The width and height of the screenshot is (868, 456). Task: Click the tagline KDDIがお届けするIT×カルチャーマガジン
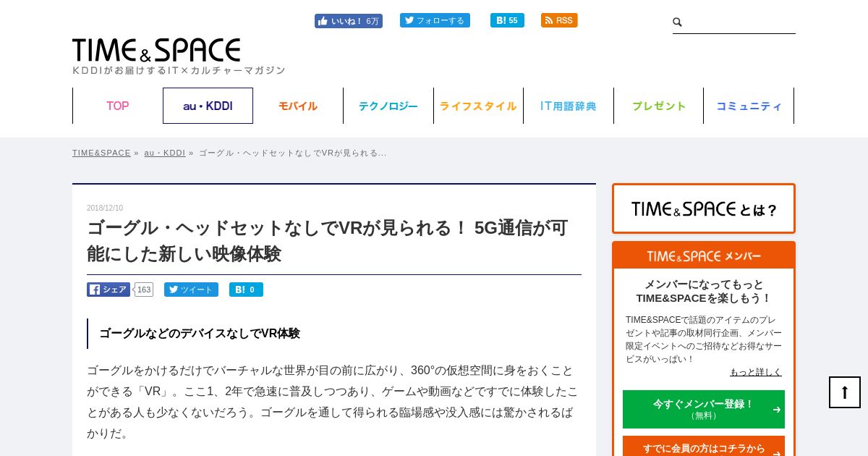[x=179, y=70]
